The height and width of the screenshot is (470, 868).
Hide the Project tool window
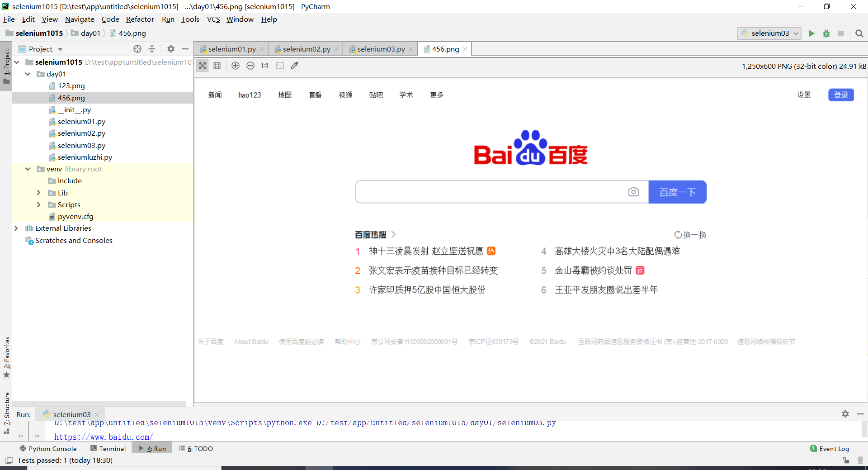click(185, 49)
